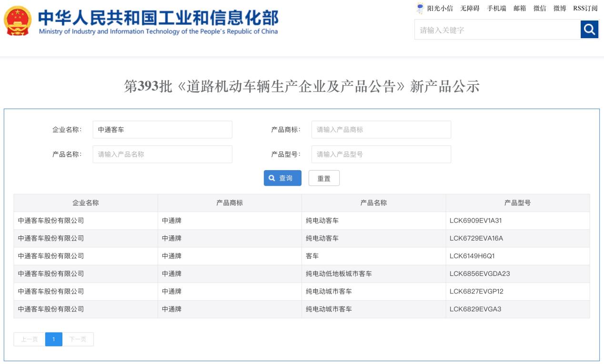Click the national emblem logo
Viewport: 604px width, 364px height.
point(18,21)
